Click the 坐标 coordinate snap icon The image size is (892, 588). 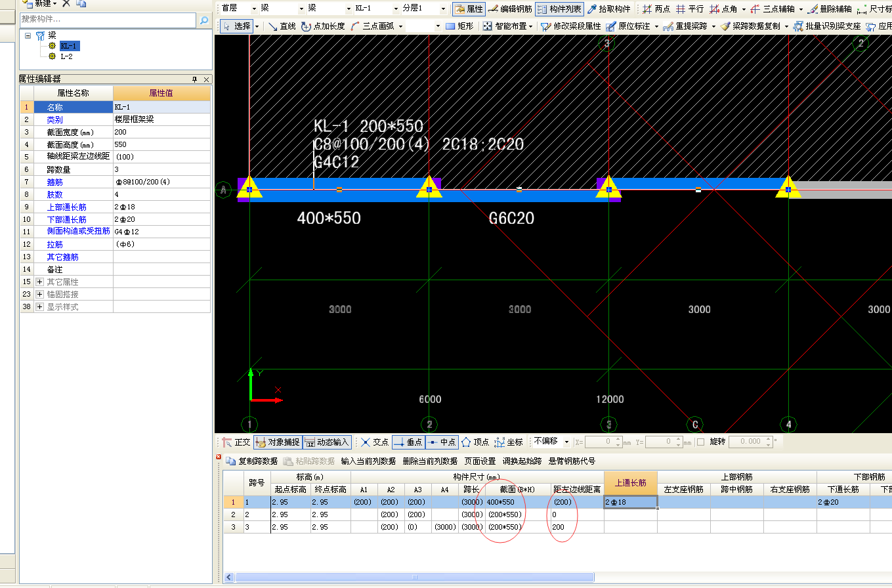[509, 442]
